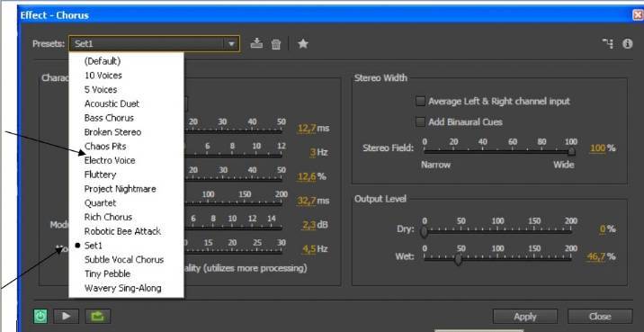Edit the 2,3 dB value
The height and width of the screenshot is (332, 644).
tap(309, 225)
